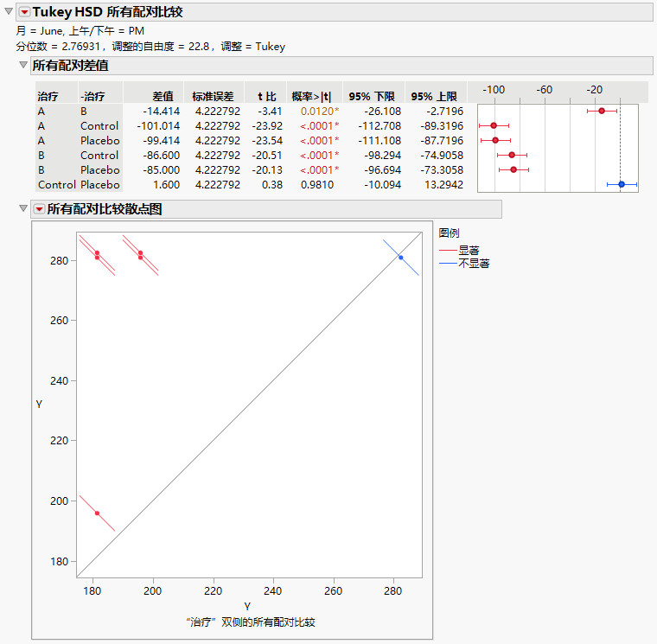Click the B vs Placebo interval marker
Screen dimensions: 657x644
pyautogui.click(x=513, y=169)
